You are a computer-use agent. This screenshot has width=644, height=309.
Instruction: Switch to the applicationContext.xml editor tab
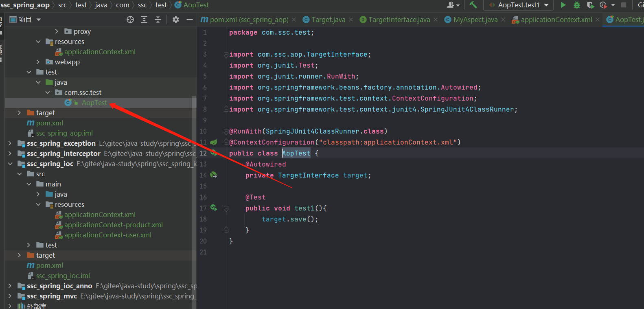point(556,20)
